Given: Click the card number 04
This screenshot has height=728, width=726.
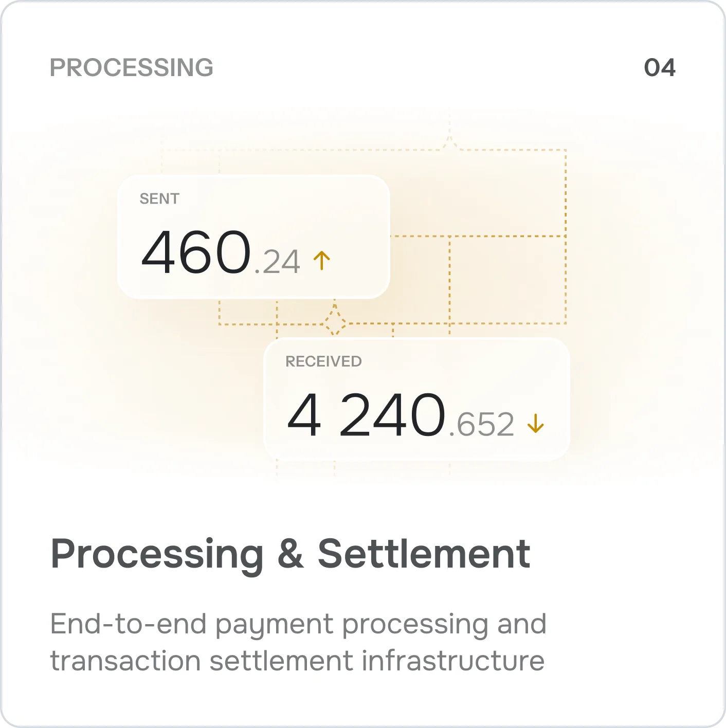Looking at the screenshot, I should click(x=660, y=68).
